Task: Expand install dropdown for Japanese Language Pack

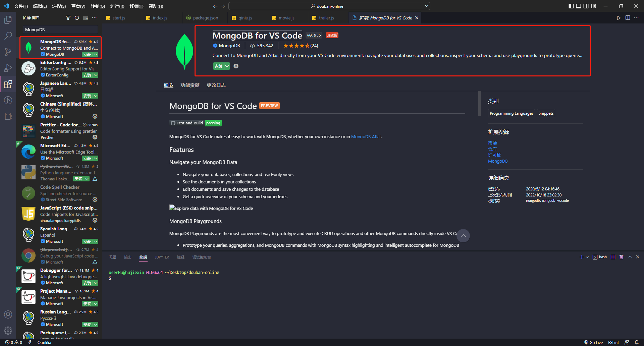Action: click(96, 96)
